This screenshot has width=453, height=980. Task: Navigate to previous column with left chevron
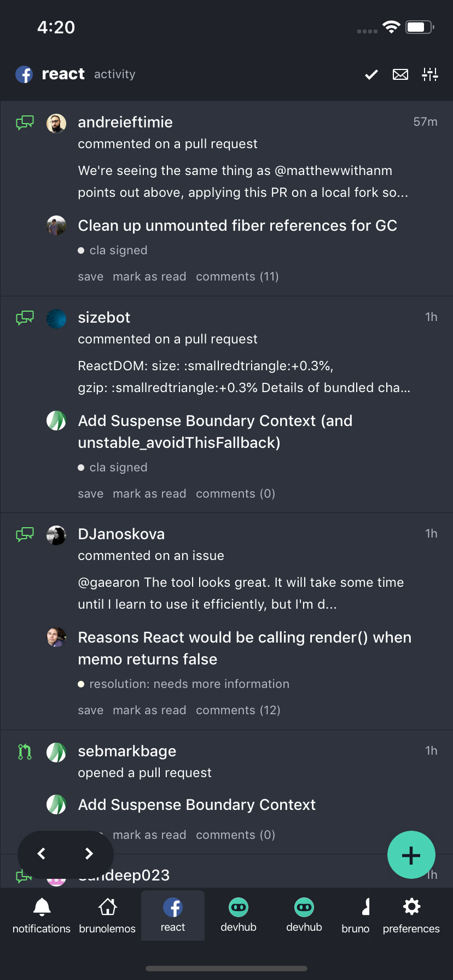[42, 853]
